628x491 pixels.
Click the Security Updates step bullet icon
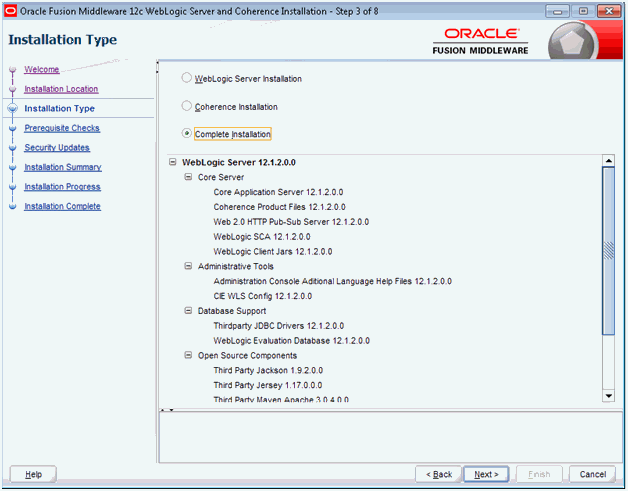tap(12, 148)
